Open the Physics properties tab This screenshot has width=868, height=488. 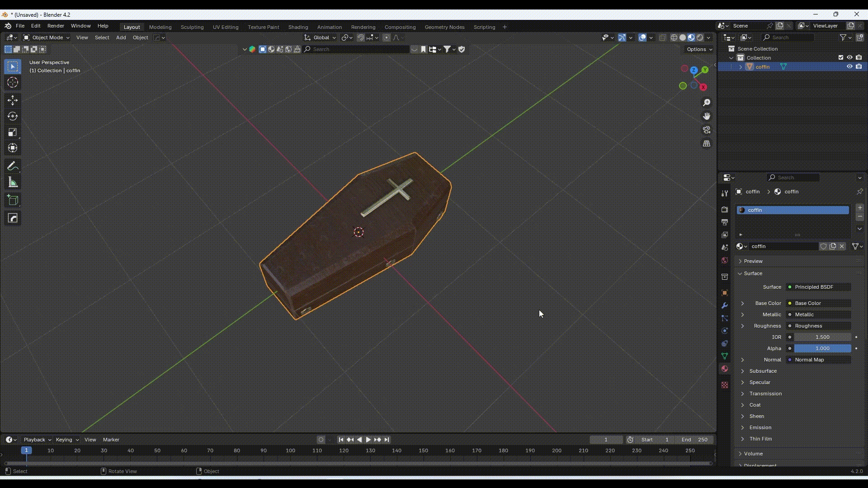coord(725,331)
